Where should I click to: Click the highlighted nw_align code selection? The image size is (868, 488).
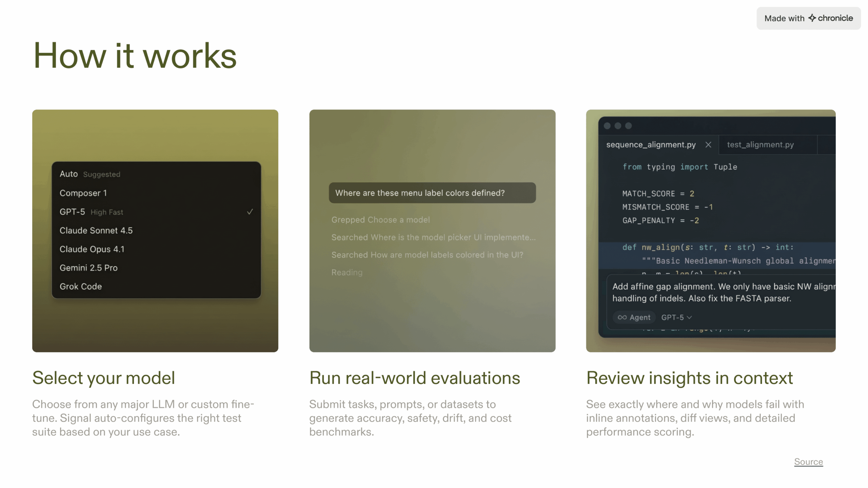pos(707,247)
